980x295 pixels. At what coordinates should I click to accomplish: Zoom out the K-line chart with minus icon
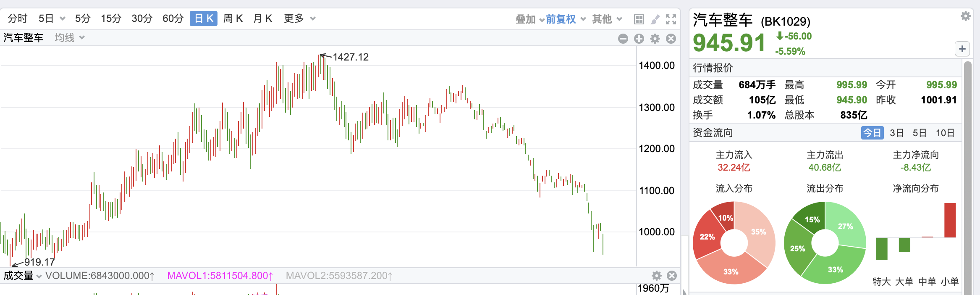[623, 39]
